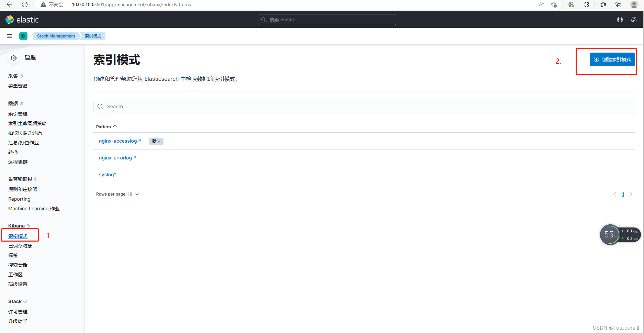Focus the index pattern Search field
This screenshot has height=333, width=644.
coord(364,107)
